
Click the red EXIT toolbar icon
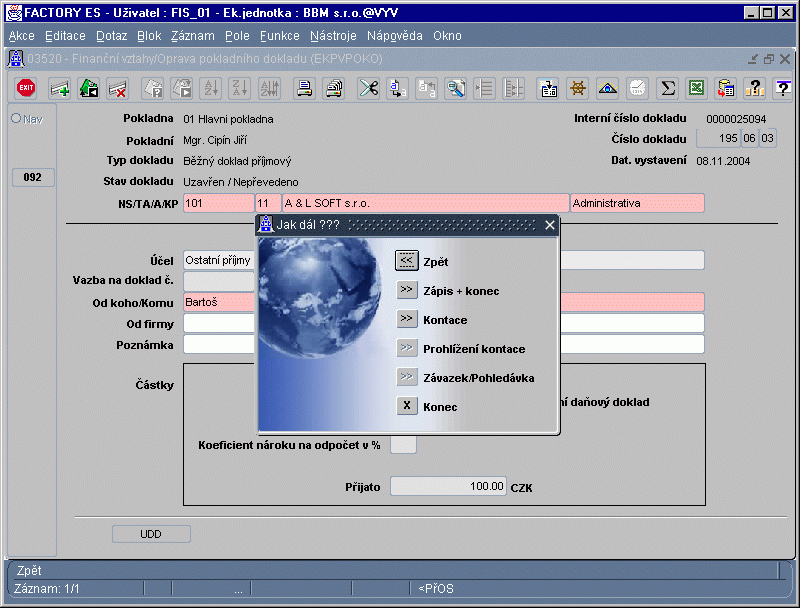point(26,88)
